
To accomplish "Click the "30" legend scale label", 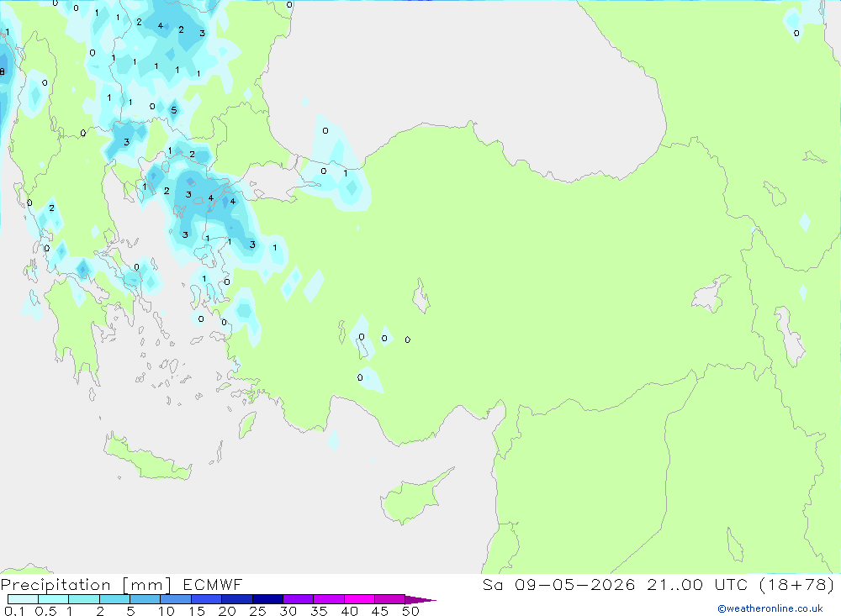I will pyautogui.click(x=288, y=611).
